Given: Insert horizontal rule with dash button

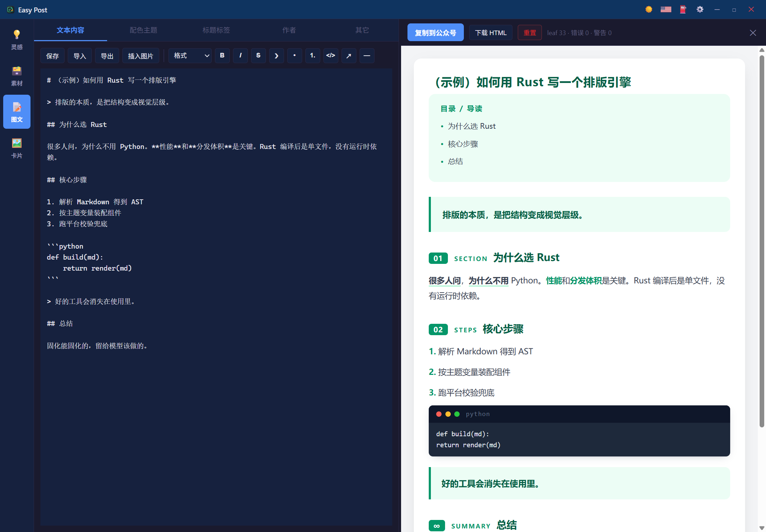Looking at the screenshot, I should click(367, 55).
